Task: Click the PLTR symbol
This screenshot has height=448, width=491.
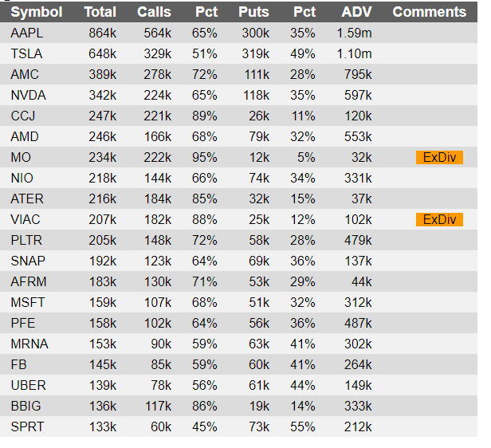Action: pos(26,240)
